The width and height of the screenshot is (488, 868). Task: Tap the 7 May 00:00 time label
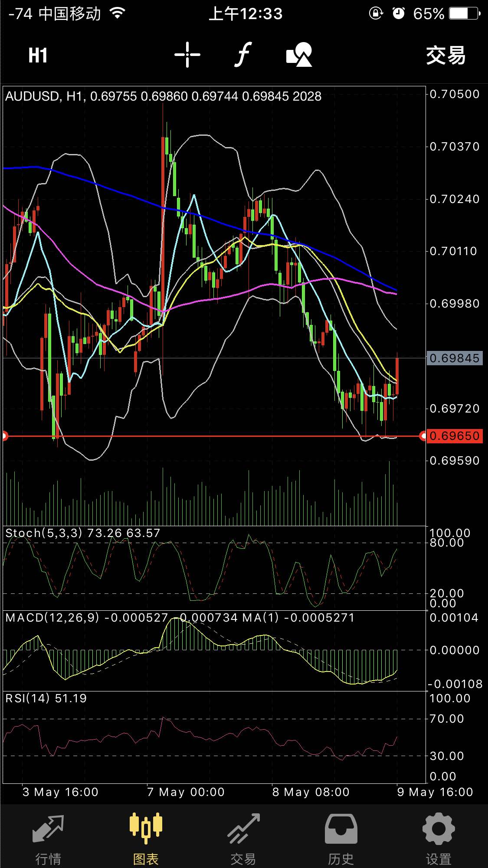(x=186, y=792)
